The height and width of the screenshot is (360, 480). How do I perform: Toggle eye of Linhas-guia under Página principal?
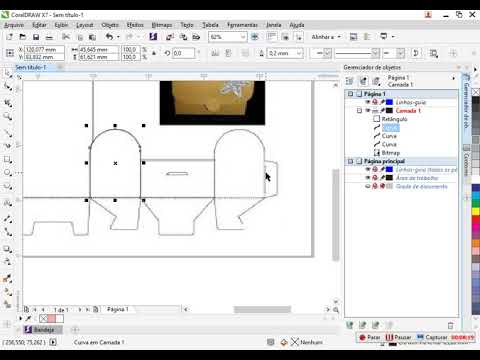pos(368,169)
